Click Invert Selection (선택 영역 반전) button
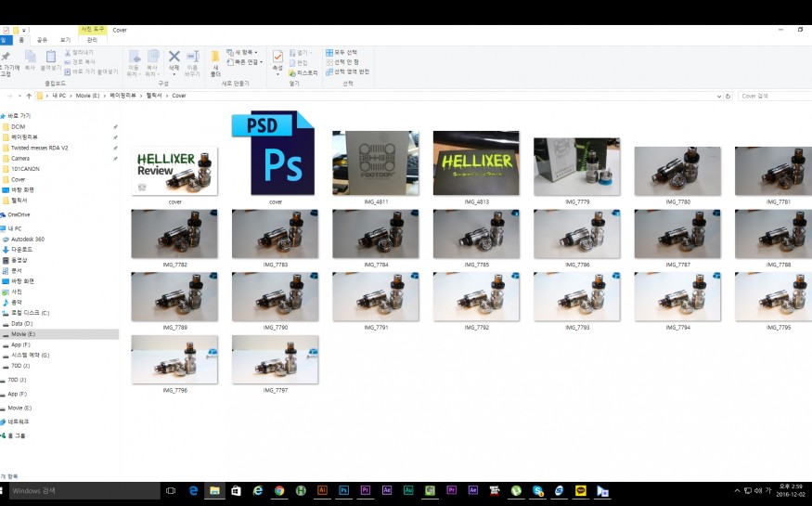 [347, 71]
